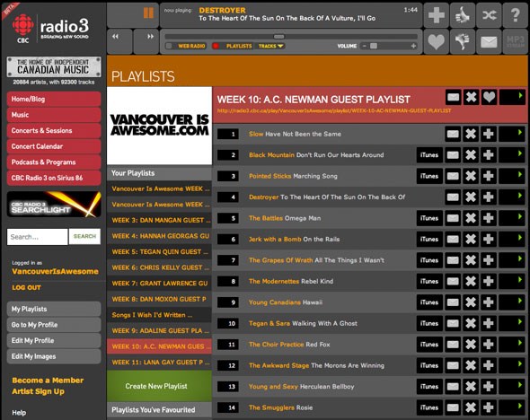Screen dimensions: 530x420
Task: Open iTunes for Jerk with a Bomb
Action: (x=429, y=239)
